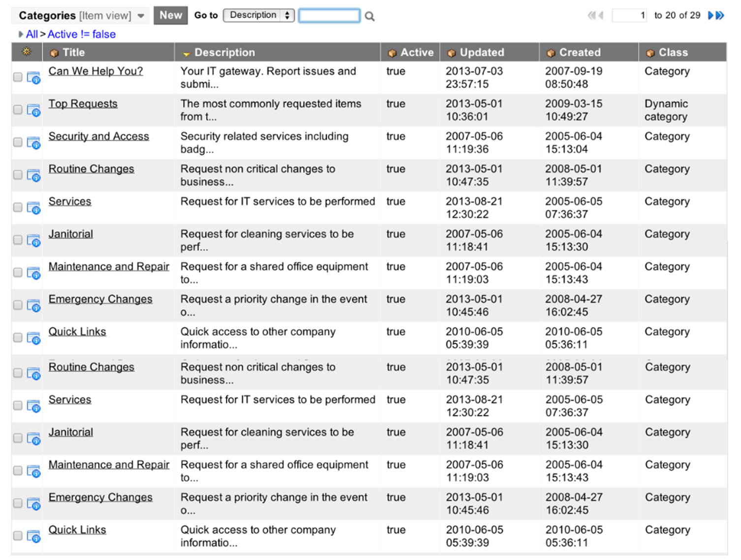Screen dimensions: 741x560
Task: Go to the previous page of results
Action: 601,16
